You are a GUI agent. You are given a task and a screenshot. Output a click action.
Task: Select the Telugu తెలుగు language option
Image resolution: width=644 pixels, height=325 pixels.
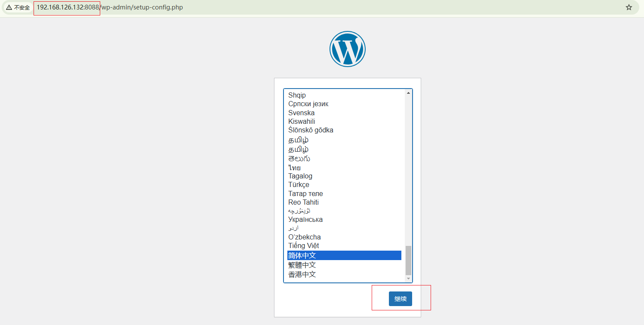coord(344,159)
